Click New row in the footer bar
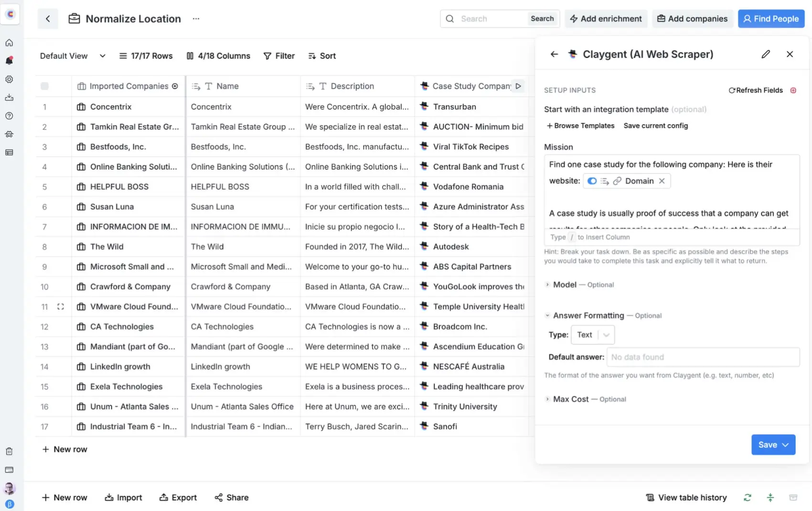The width and height of the screenshot is (812, 511). pyautogui.click(x=64, y=498)
